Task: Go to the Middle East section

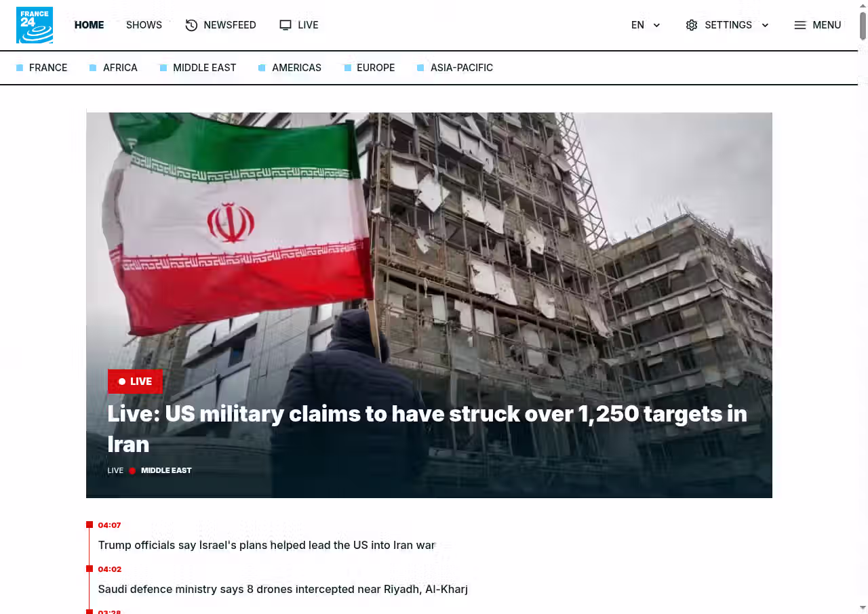Action: 204,68
